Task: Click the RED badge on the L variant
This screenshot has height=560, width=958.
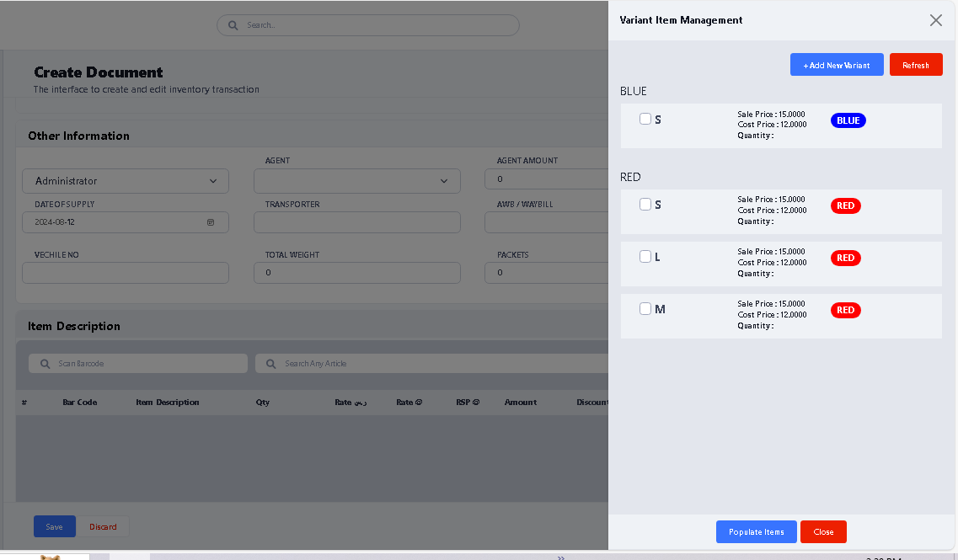Action: coord(845,258)
